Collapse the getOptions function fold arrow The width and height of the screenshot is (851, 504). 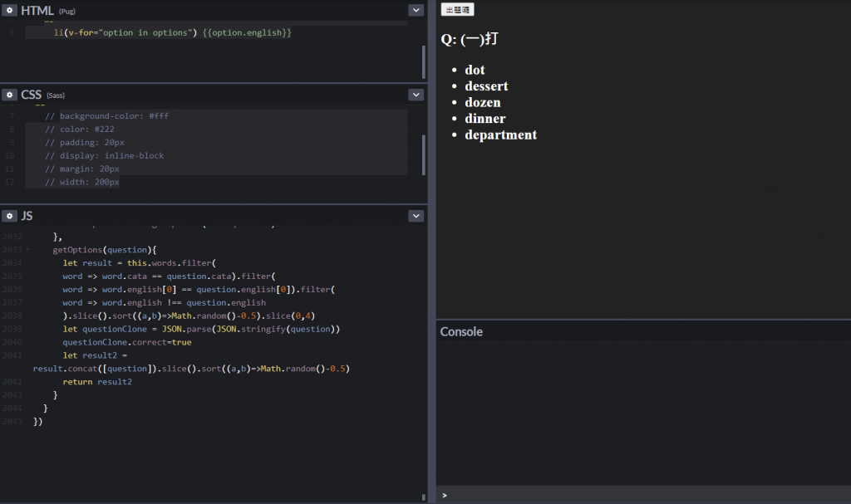[27, 250]
